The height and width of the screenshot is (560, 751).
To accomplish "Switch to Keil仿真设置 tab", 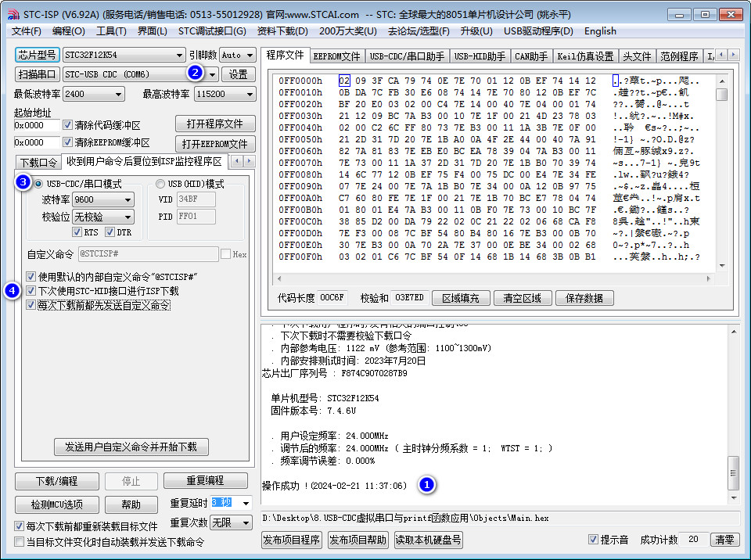I will (585, 56).
